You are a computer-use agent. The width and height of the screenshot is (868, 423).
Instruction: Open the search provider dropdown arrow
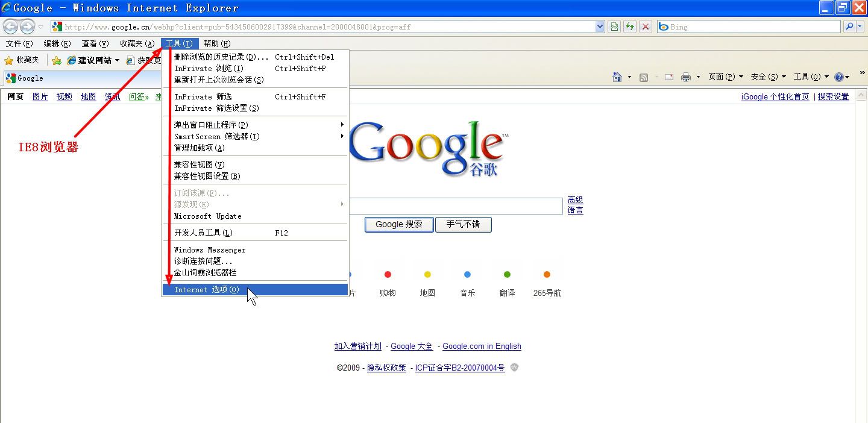861,27
